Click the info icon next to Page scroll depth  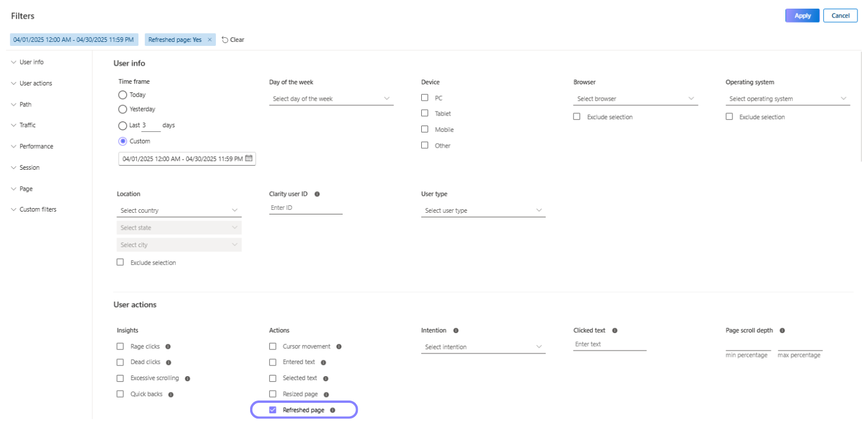coord(782,330)
